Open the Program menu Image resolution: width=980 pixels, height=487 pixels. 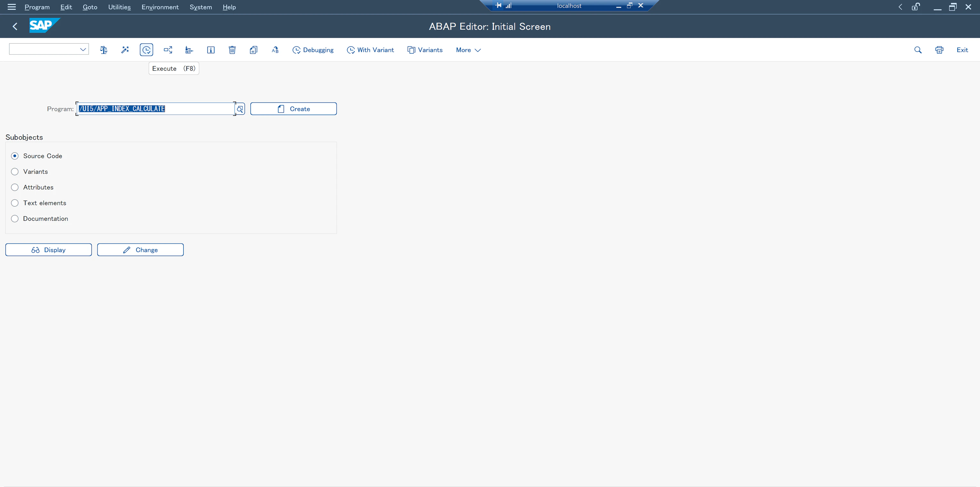pos(37,7)
